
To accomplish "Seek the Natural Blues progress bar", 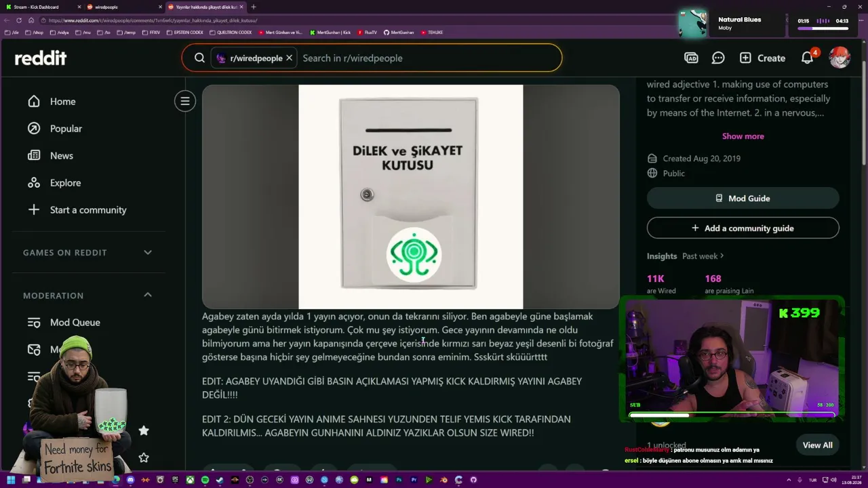I will 823,29.
